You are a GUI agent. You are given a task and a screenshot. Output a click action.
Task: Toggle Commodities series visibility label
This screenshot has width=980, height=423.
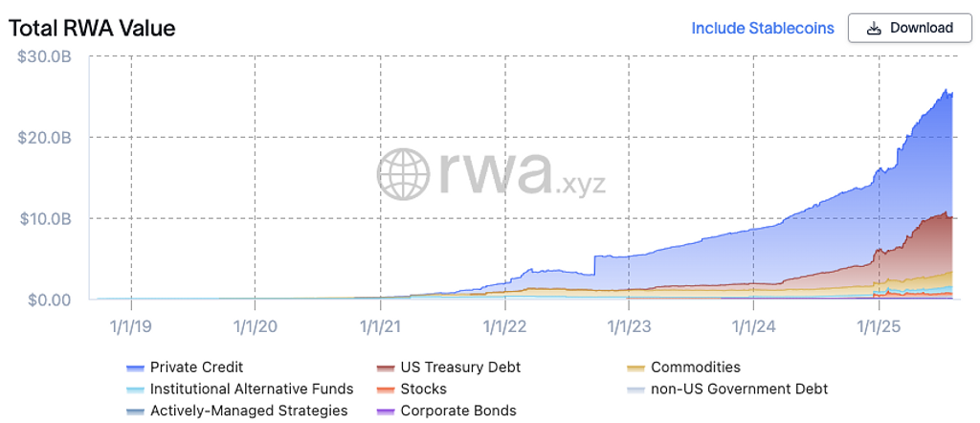pyautogui.click(x=696, y=367)
